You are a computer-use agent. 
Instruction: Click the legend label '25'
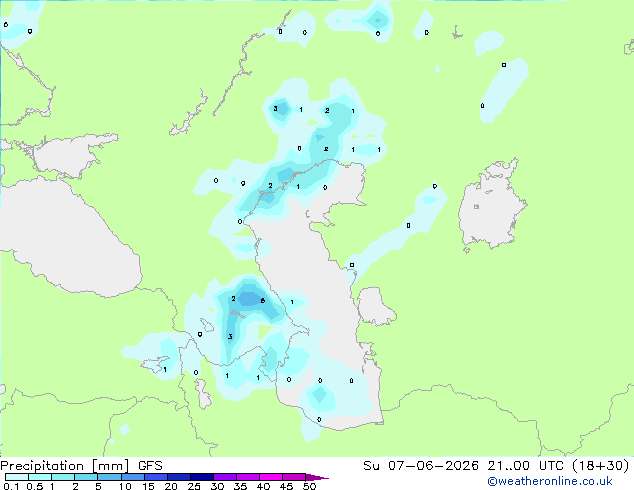pyautogui.click(x=194, y=486)
